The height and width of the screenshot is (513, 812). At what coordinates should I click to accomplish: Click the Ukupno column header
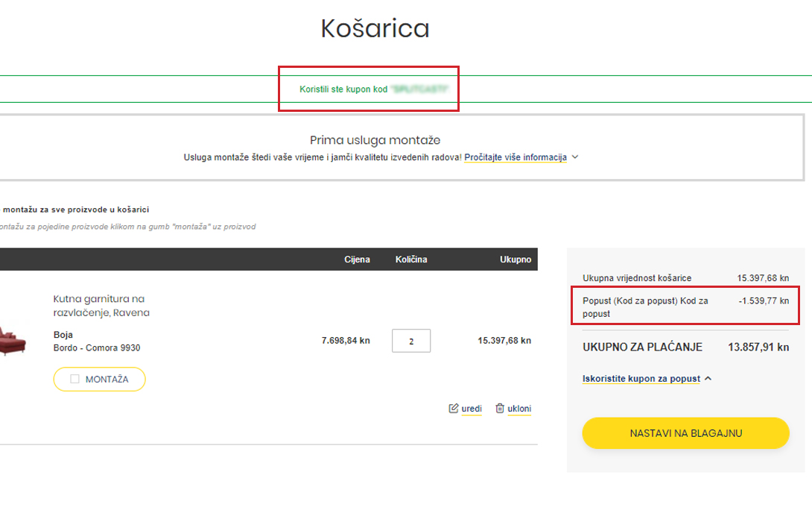[x=516, y=259]
